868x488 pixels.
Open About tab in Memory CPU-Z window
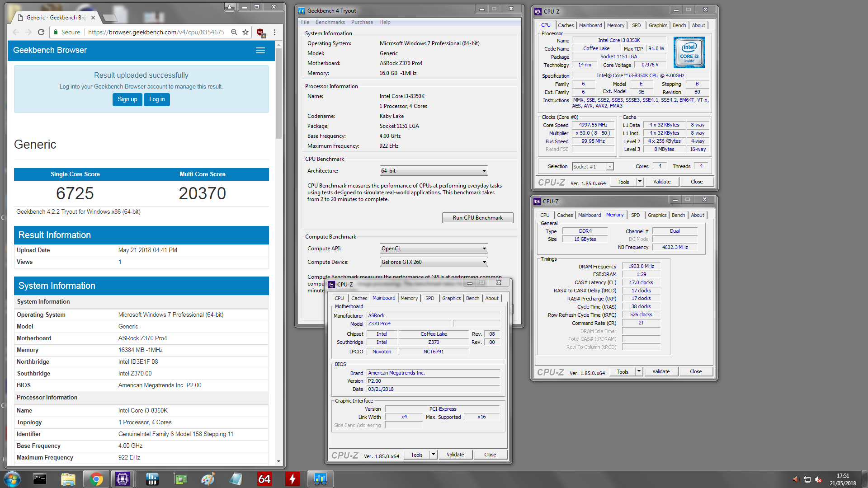coord(697,215)
